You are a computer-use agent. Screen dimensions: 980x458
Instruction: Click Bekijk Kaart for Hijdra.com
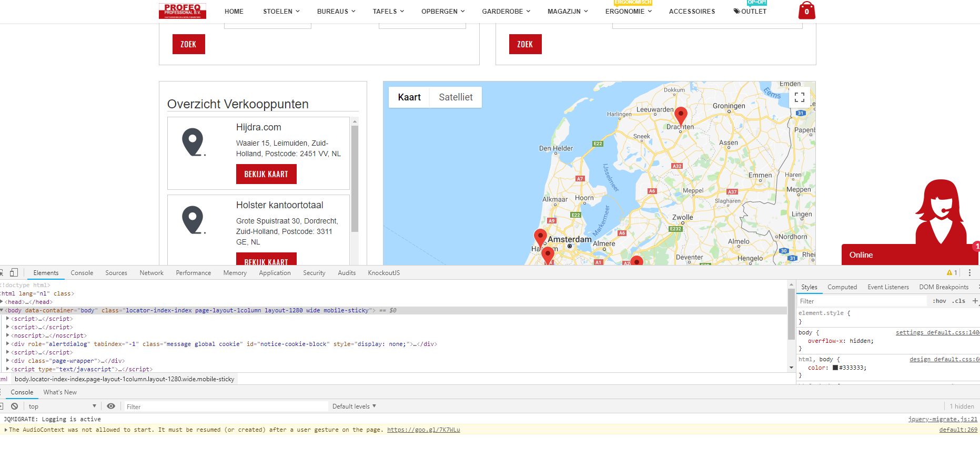point(266,174)
